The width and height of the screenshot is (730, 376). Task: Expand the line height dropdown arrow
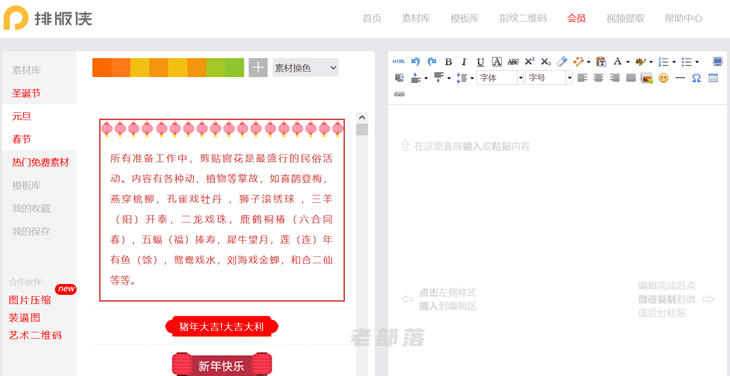[472, 78]
